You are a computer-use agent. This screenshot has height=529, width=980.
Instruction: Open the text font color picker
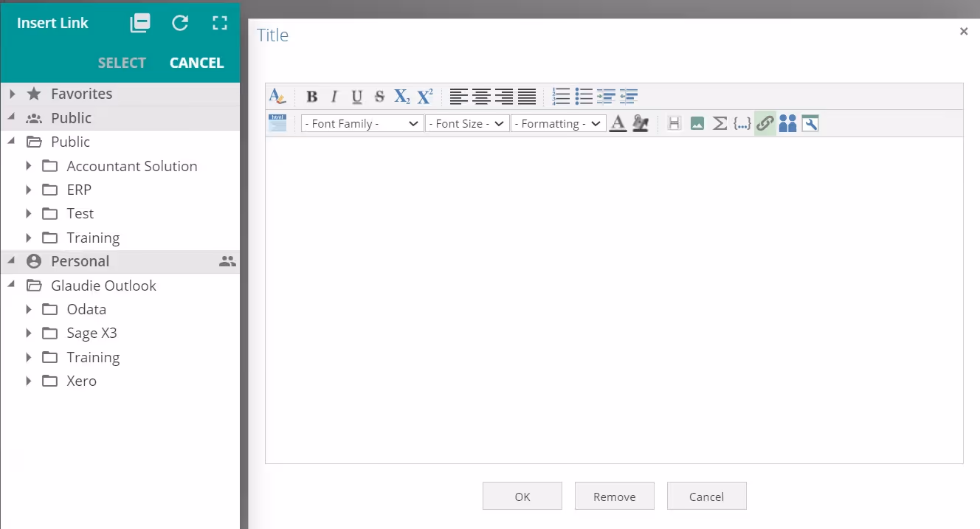click(618, 124)
